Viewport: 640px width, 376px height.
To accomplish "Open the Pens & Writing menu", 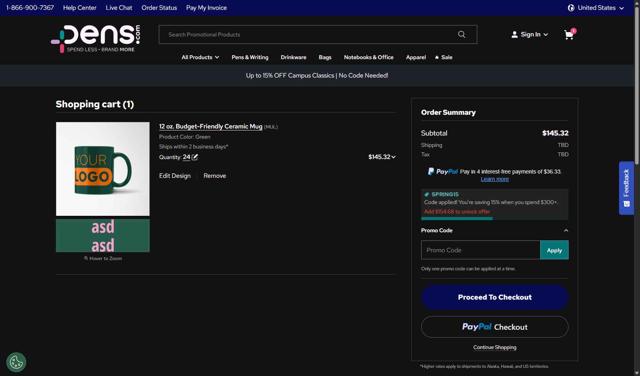I will 250,57.
